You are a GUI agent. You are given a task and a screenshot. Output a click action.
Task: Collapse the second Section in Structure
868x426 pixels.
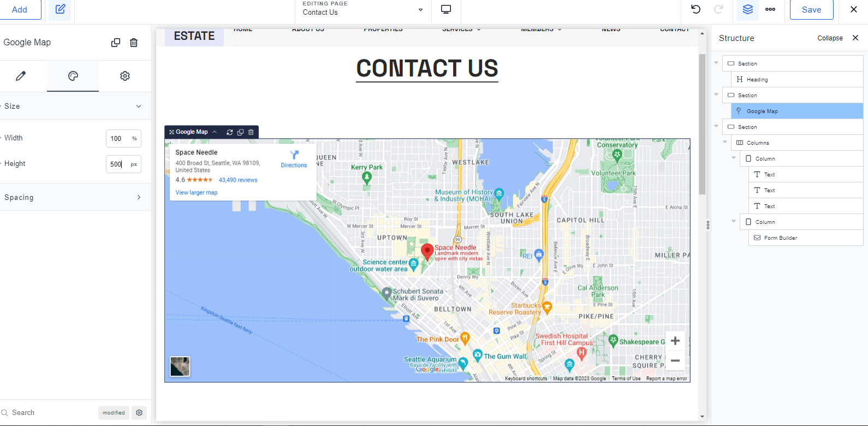tap(716, 94)
